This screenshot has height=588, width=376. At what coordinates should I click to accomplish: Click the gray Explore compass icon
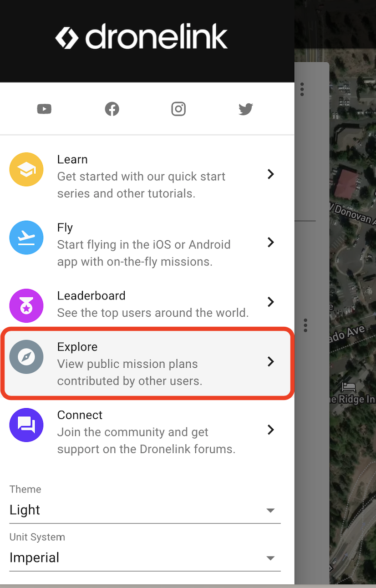point(26,357)
